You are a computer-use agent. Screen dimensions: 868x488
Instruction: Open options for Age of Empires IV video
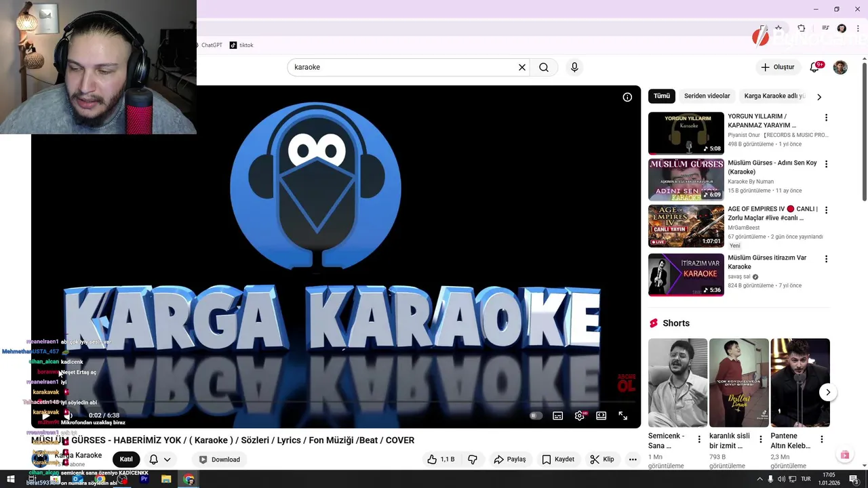[x=826, y=210]
